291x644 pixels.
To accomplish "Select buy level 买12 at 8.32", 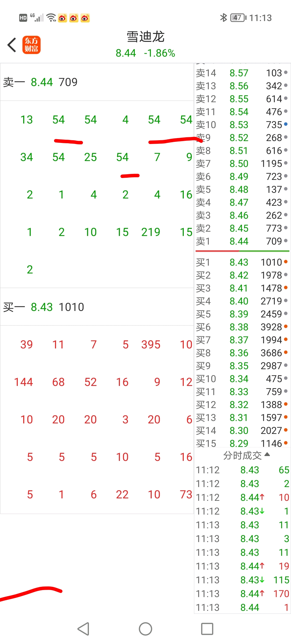I will [x=242, y=405].
